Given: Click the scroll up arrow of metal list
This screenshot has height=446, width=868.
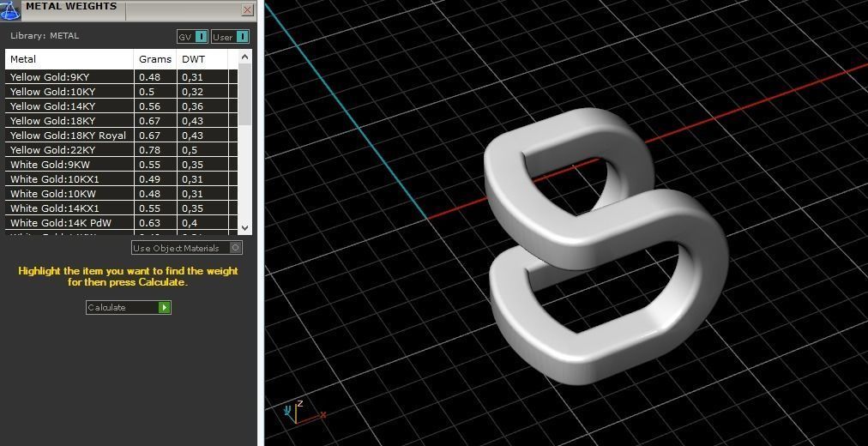Looking at the screenshot, I should [245, 57].
